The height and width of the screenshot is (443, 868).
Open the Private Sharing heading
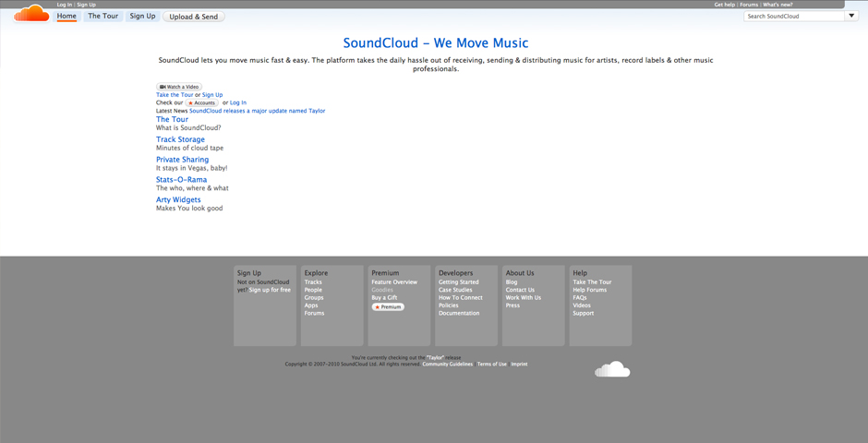click(183, 160)
